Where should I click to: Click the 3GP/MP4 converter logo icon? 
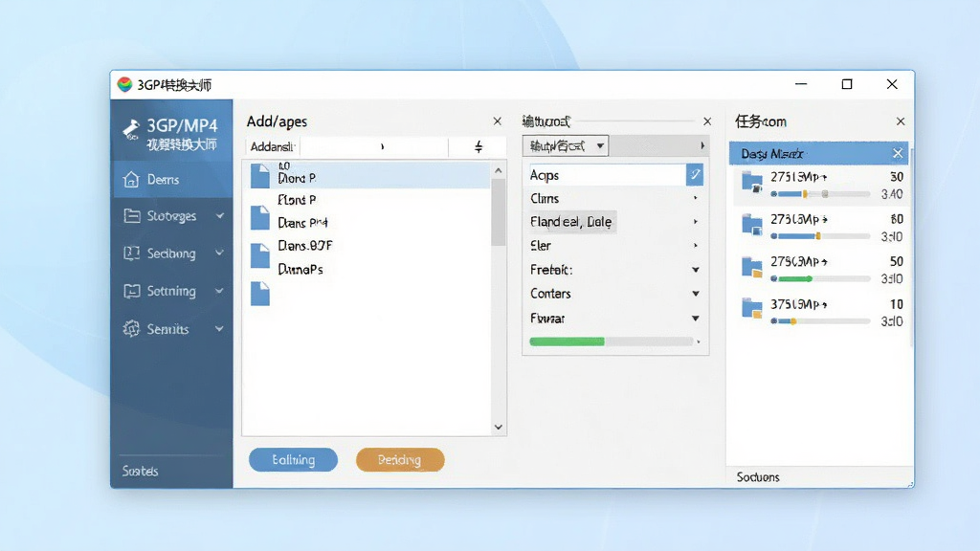tap(130, 129)
